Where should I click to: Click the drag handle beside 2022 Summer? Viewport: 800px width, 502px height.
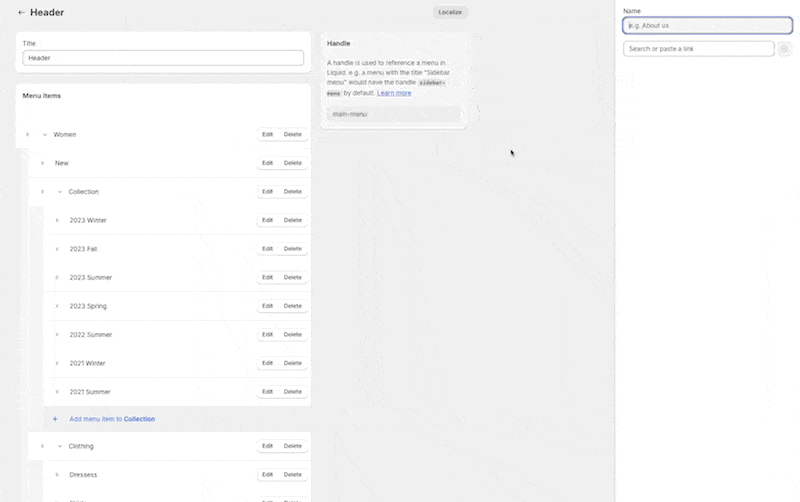(57, 335)
